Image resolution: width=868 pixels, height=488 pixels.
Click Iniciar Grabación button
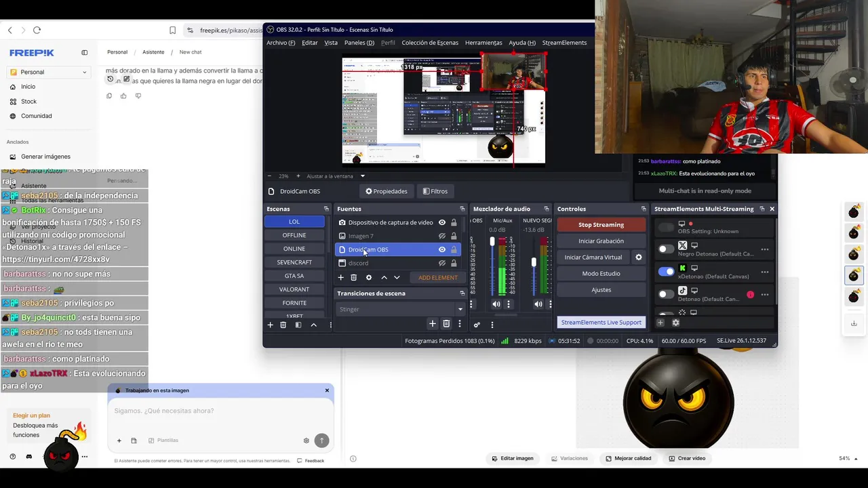[x=601, y=241]
